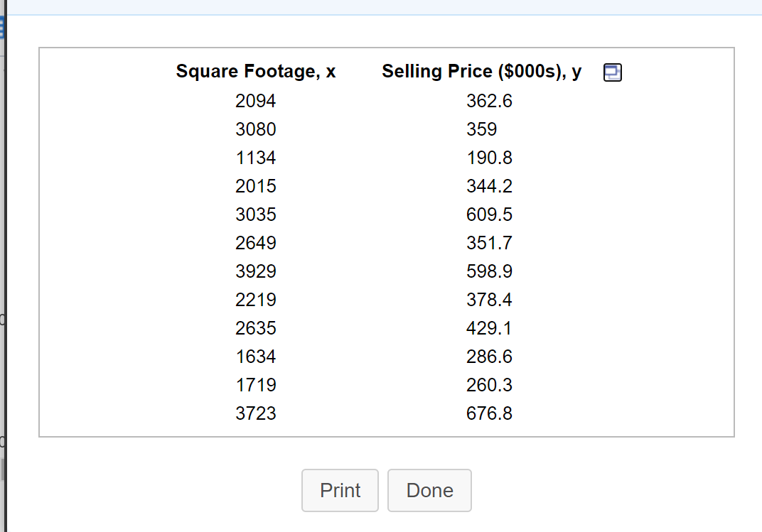Select the 3035 square footage cell
The height and width of the screenshot is (532, 762).
(x=256, y=215)
